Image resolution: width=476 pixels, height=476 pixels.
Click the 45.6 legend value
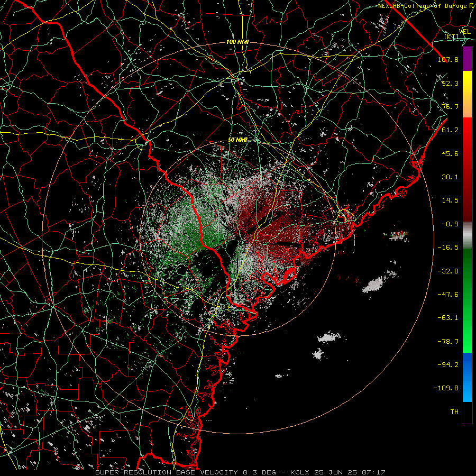[450, 153]
